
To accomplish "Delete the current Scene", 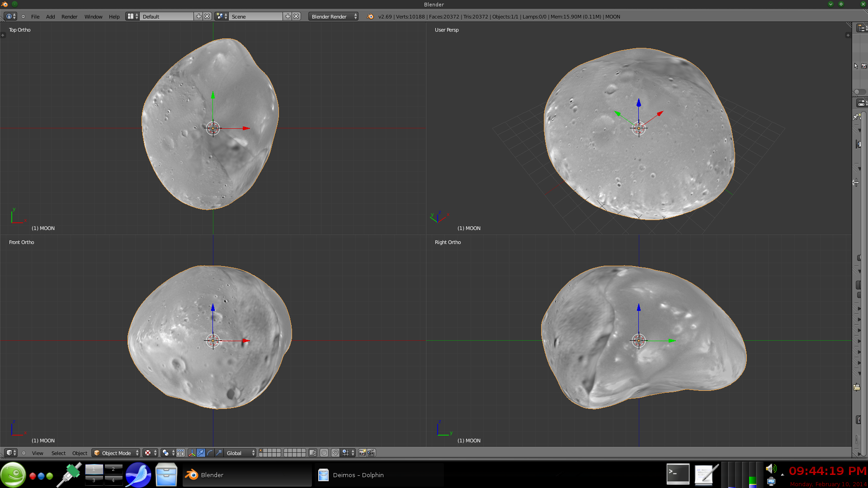I will (296, 16).
